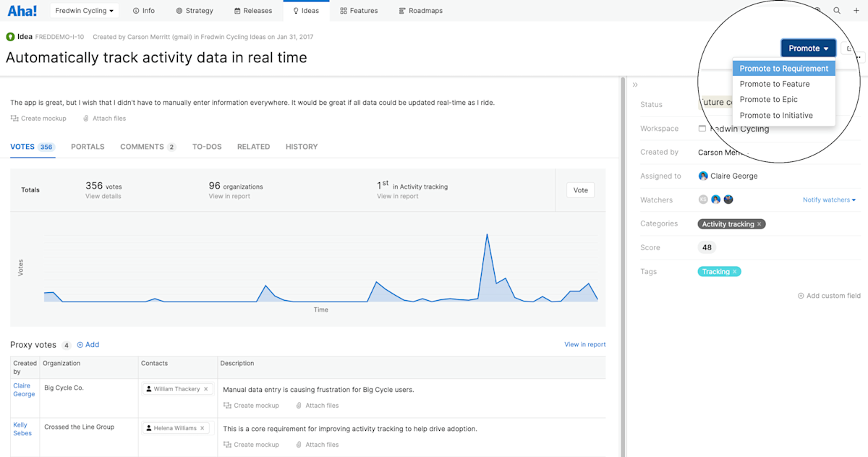
Task: Click the second watcher avatar
Action: pos(716,200)
